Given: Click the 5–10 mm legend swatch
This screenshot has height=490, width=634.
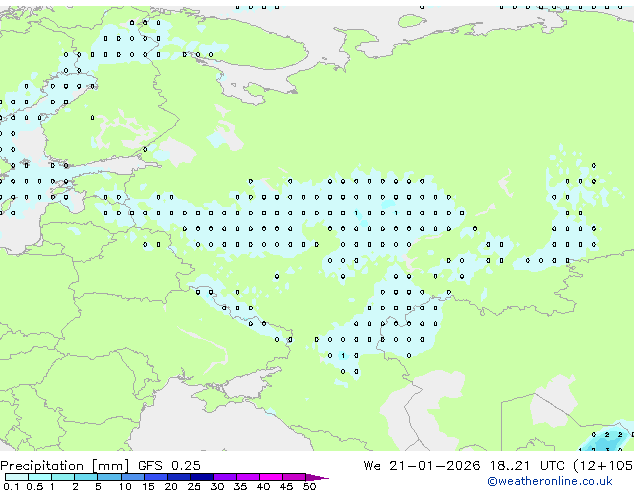Looking at the screenshot, I should [x=109, y=477].
